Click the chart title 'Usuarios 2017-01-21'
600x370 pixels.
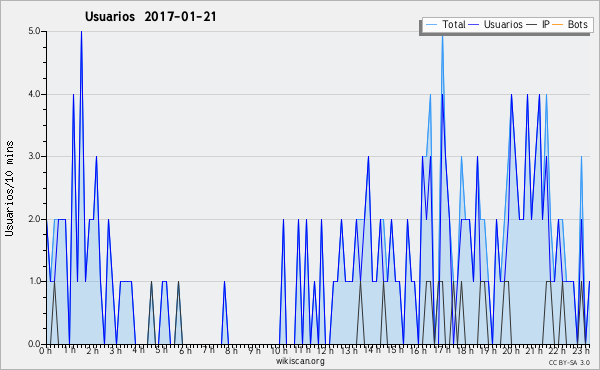coord(150,17)
